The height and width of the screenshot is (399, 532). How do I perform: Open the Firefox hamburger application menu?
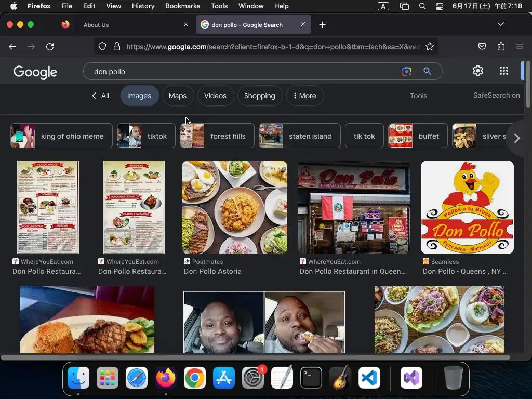(x=519, y=46)
